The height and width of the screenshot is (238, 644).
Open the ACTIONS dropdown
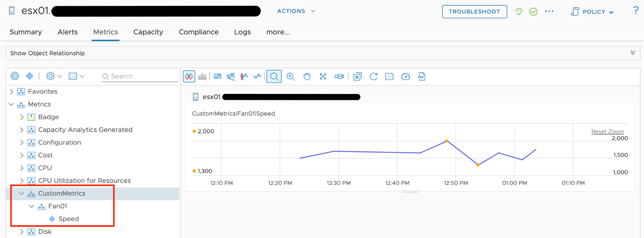click(x=296, y=11)
